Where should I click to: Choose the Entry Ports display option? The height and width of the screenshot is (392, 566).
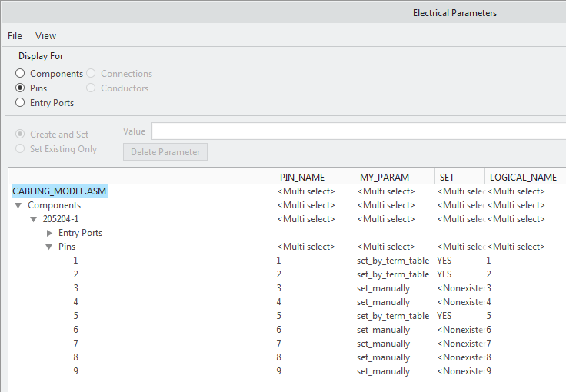(x=20, y=103)
